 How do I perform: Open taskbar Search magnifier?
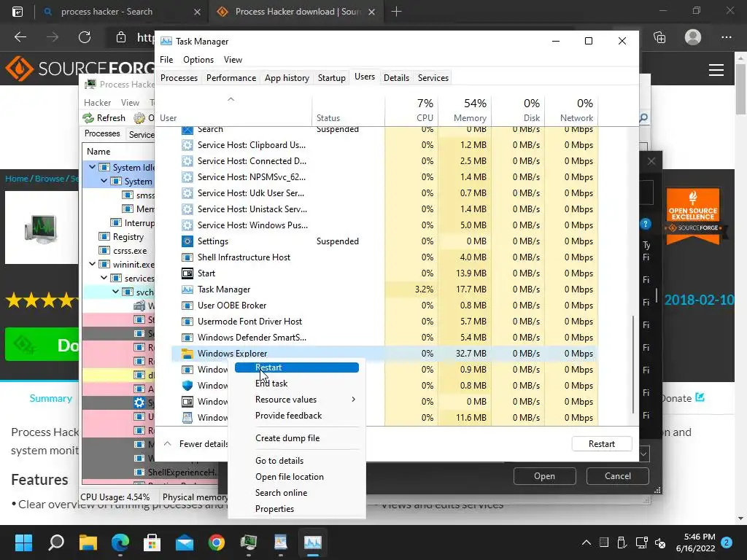pos(55,542)
